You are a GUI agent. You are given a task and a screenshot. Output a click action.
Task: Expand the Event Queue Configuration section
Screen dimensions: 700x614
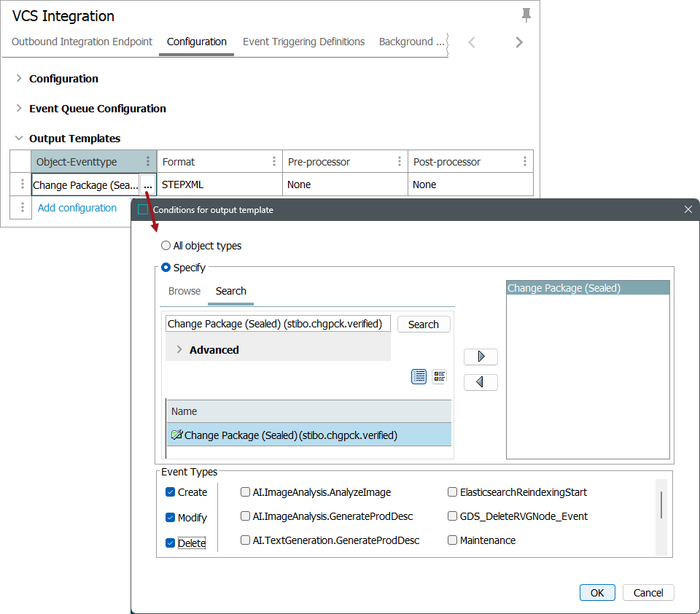[x=19, y=109]
